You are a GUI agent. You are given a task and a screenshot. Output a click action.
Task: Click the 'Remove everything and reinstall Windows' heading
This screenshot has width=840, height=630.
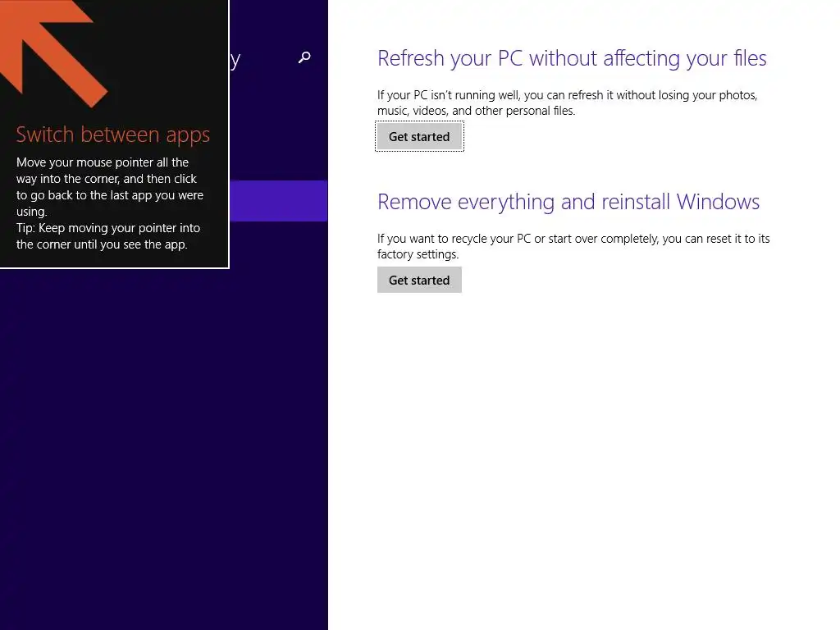pyautogui.click(x=568, y=202)
